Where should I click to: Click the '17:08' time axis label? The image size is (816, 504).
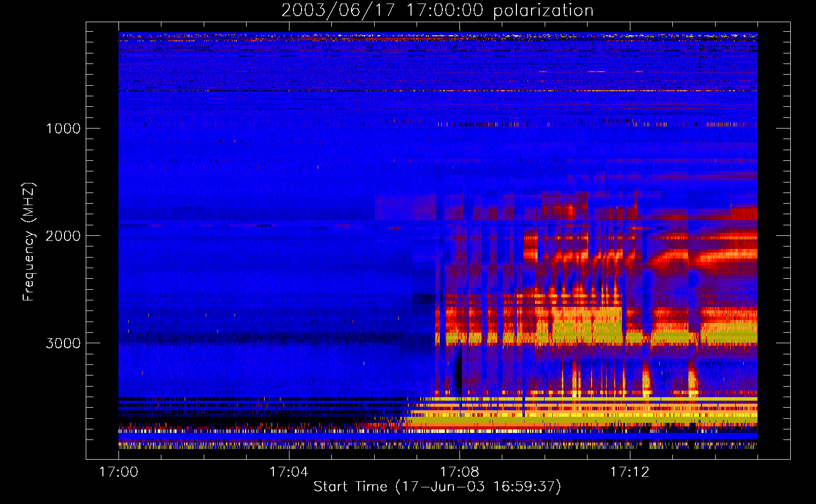(x=459, y=472)
